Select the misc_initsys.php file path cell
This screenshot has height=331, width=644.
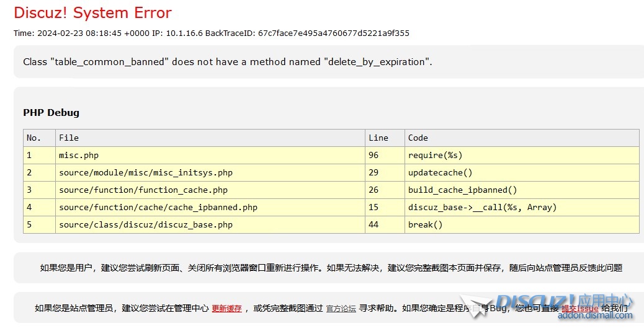coord(146,172)
